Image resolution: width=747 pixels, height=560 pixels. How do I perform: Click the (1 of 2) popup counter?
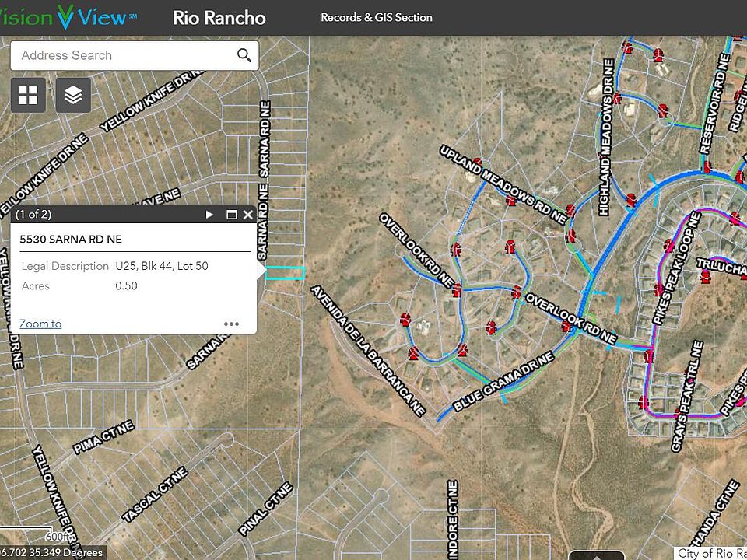point(33,215)
